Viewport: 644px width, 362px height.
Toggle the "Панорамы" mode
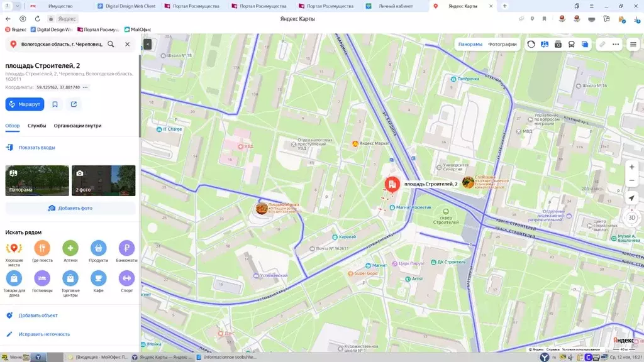coord(470,45)
